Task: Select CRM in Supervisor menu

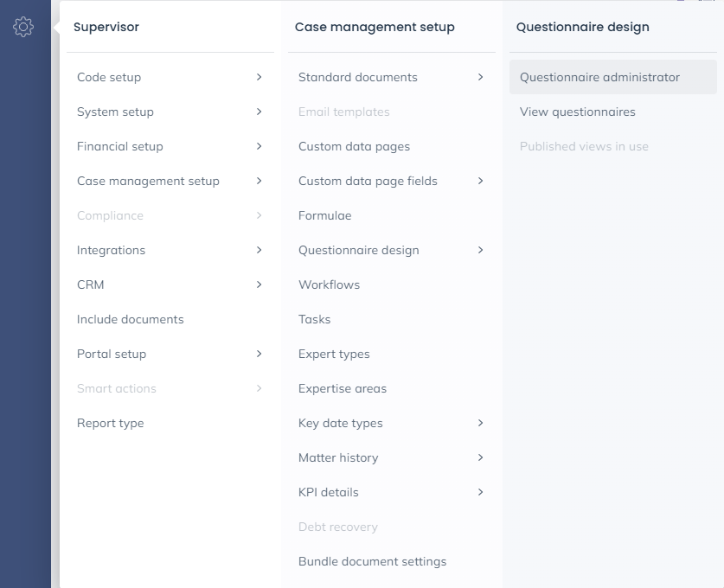Action: pos(90,284)
